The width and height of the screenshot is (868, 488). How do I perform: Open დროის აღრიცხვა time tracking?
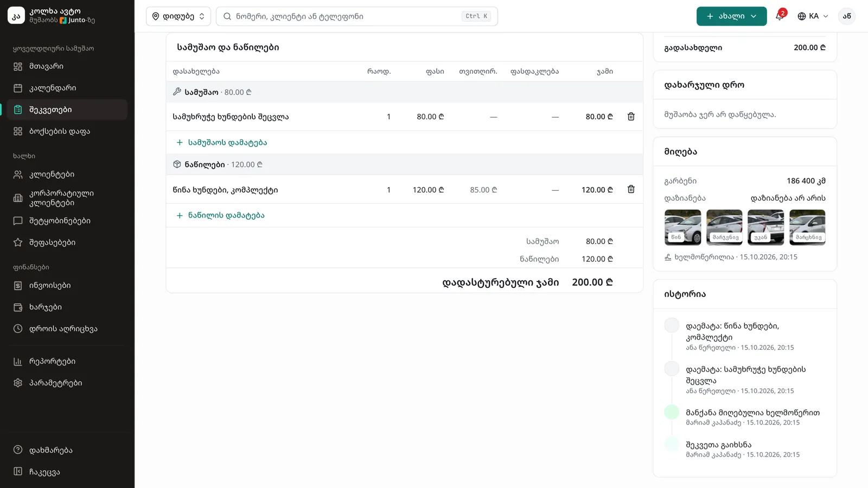tap(67, 329)
